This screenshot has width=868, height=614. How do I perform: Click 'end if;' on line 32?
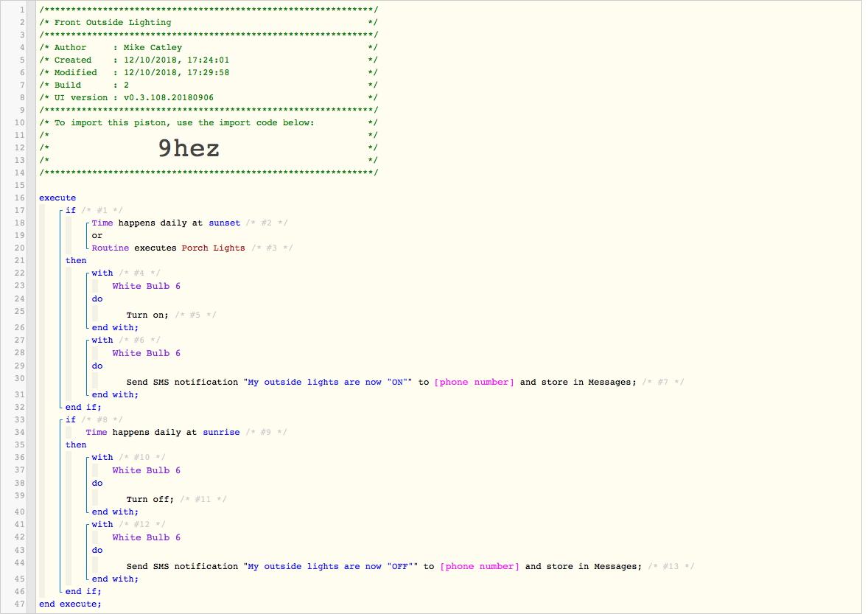click(83, 407)
